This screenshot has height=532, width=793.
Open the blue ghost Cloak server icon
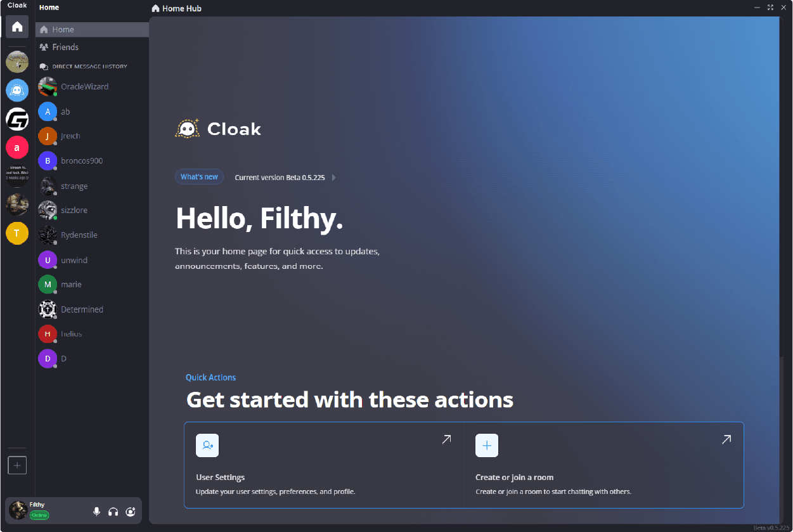[17, 90]
